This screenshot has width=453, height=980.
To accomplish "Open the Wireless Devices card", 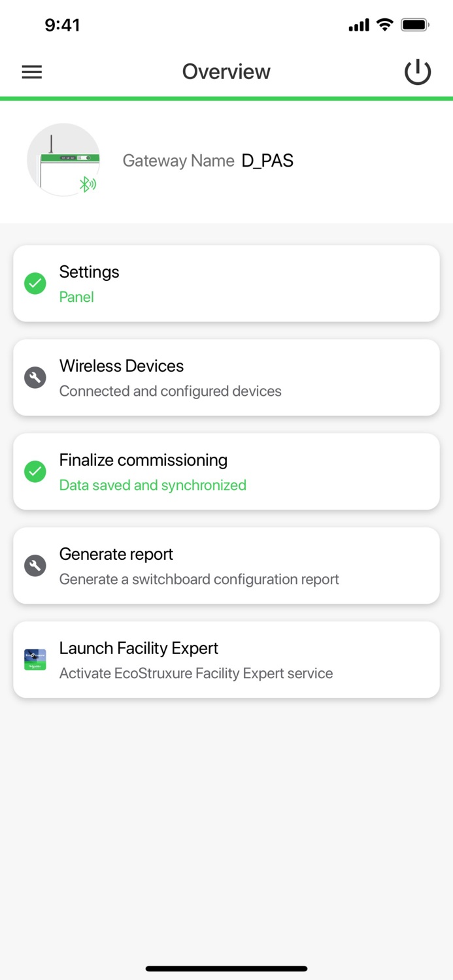I will [x=226, y=378].
